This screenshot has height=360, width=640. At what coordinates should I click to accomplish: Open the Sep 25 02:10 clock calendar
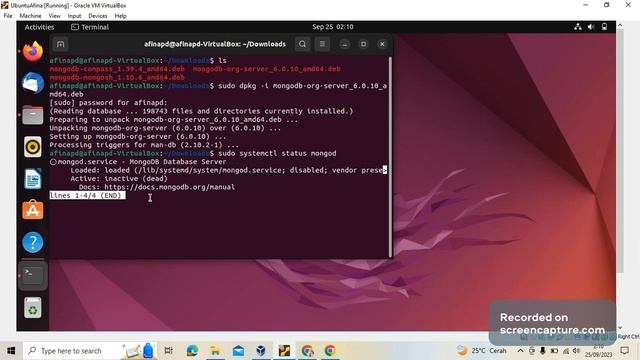333,27
